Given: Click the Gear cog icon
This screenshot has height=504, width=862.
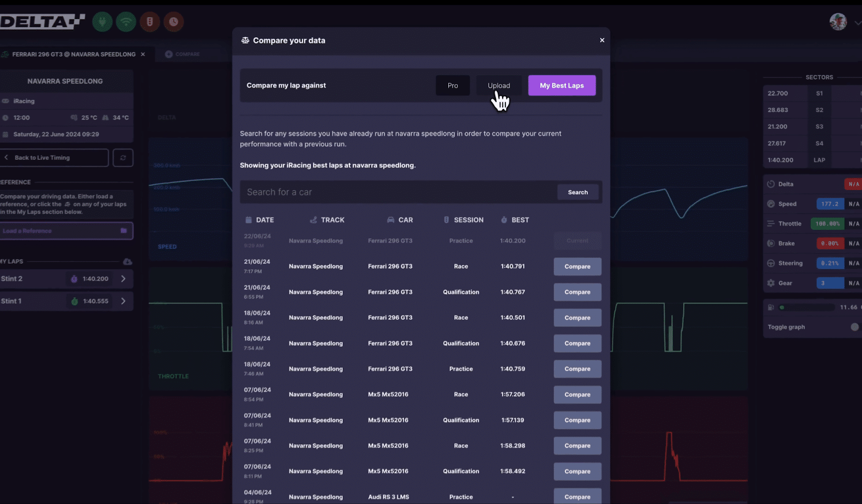Looking at the screenshot, I should [771, 283].
